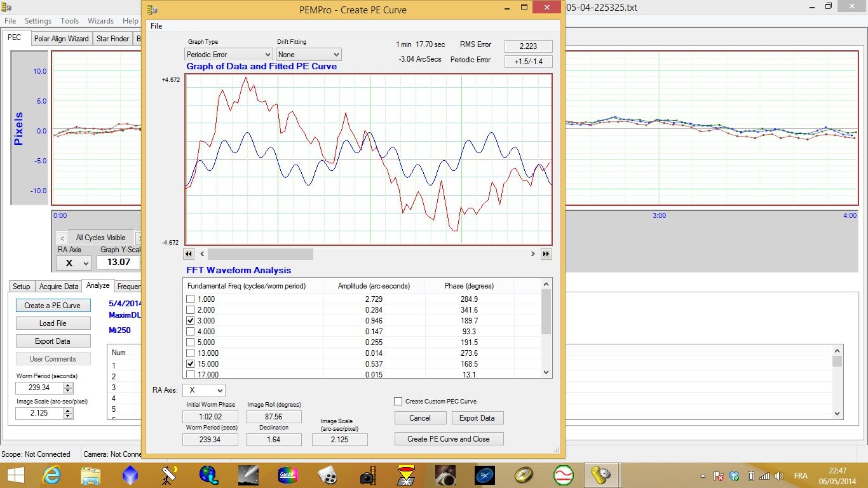Open the rainbow spectrum taskbar icon
This screenshot has width=868, height=488.
(288, 475)
